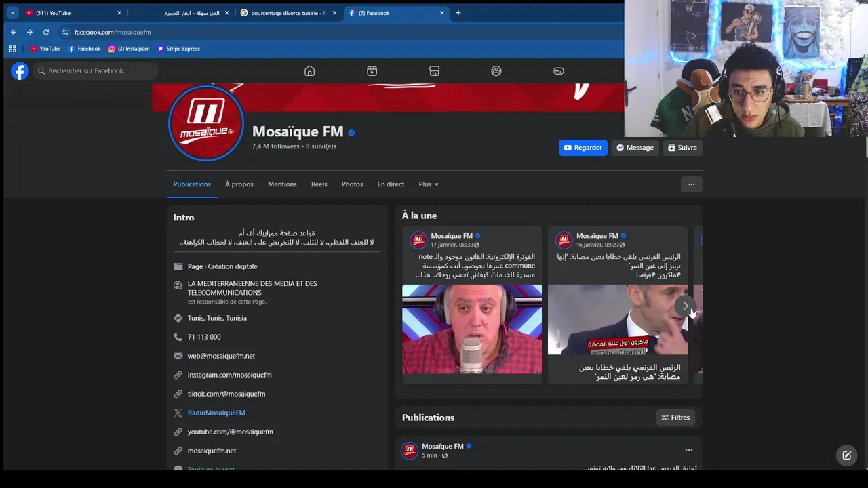Open the tab search dropdown arrow
Viewport: 868px width, 488px height.
(x=12, y=13)
